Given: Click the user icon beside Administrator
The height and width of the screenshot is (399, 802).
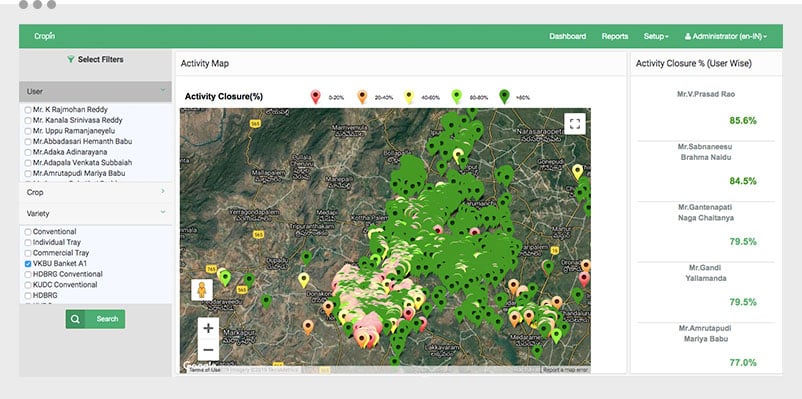Looking at the screenshot, I should click(x=688, y=36).
